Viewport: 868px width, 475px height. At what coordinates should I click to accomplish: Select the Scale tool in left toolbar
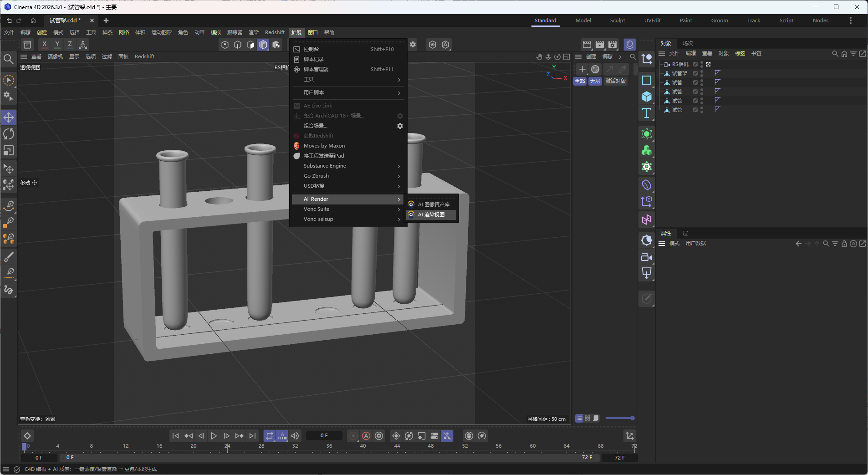(x=9, y=150)
